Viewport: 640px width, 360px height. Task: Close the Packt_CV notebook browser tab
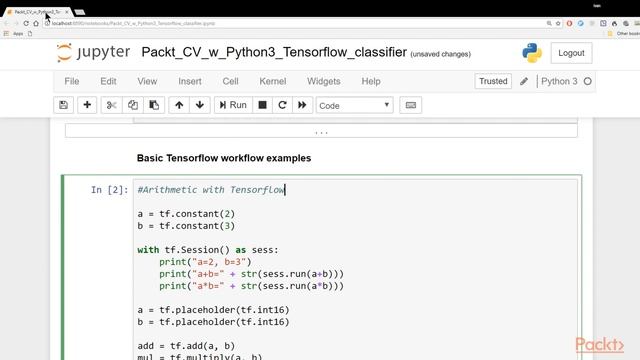(67, 12)
